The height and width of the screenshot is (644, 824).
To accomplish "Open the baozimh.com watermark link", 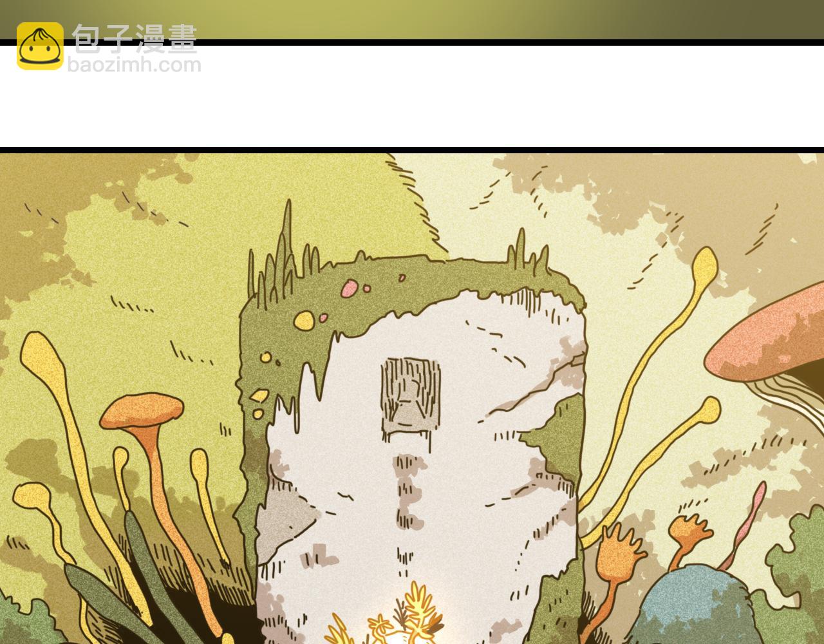I will click(134, 65).
